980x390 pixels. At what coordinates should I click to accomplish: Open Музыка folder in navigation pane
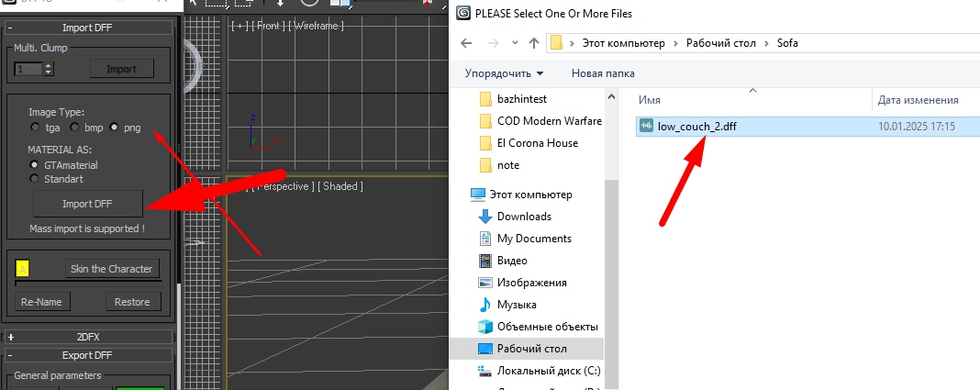coord(517,305)
